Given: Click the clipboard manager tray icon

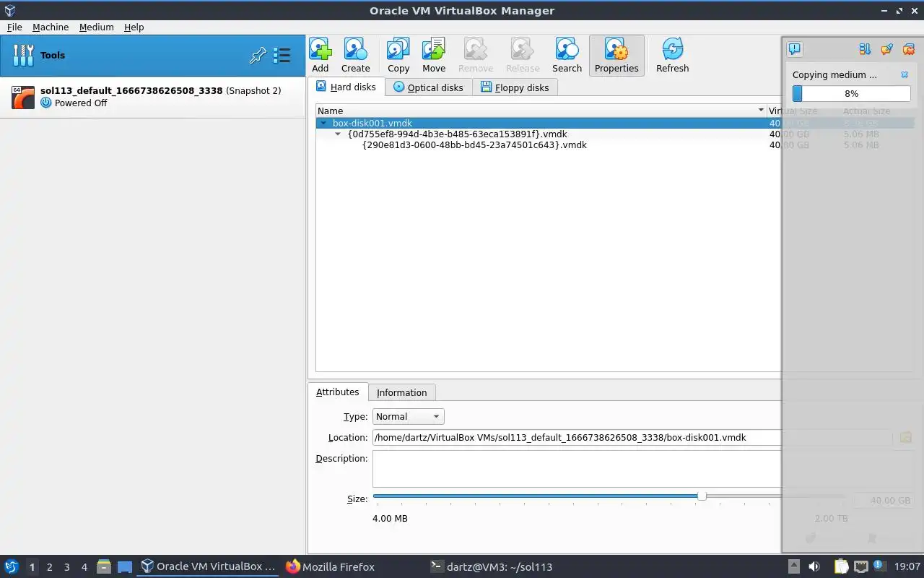Looking at the screenshot, I should (841, 566).
